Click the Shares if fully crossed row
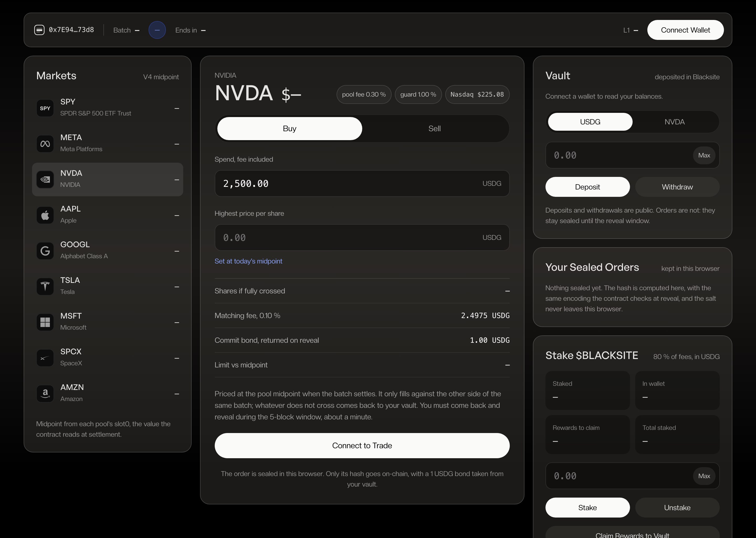Screen dimensions: 756x538 point(362,291)
